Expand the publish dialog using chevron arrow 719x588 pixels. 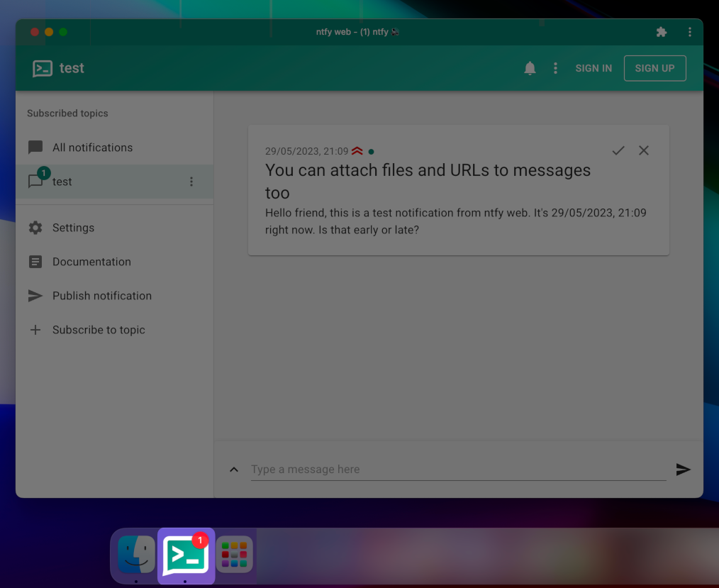[x=234, y=470]
